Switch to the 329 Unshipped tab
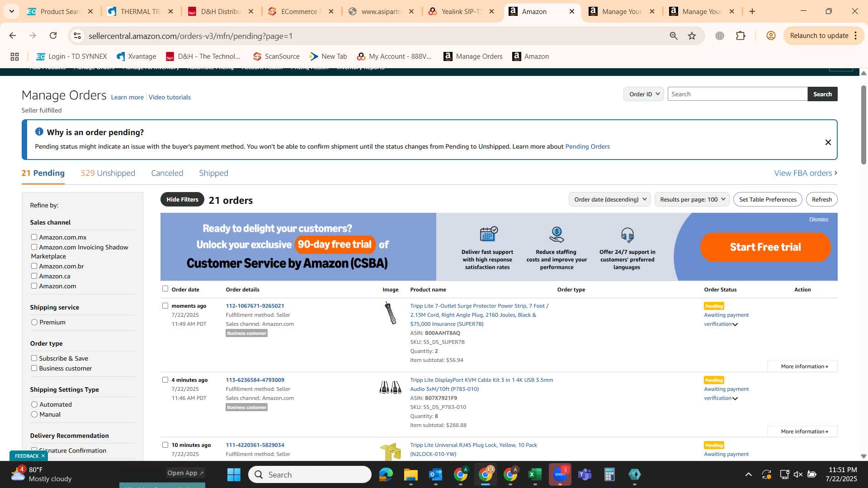 click(x=108, y=173)
